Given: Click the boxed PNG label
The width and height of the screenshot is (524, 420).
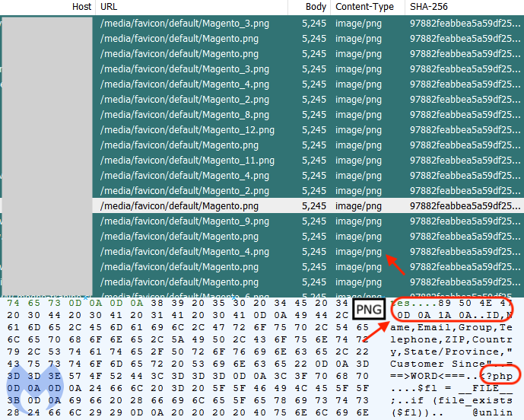Looking at the screenshot, I should tap(370, 309).
